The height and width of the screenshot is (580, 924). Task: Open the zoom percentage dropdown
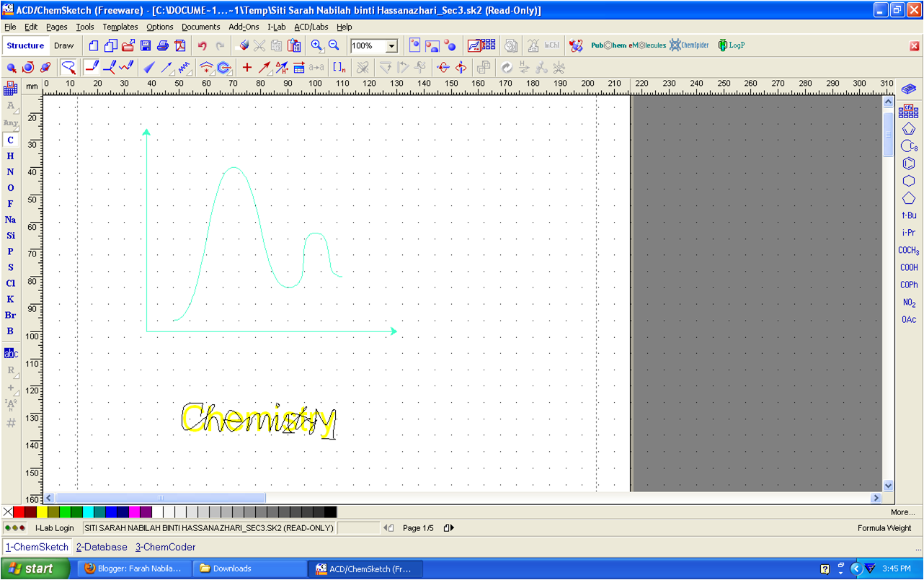point(391,45)
